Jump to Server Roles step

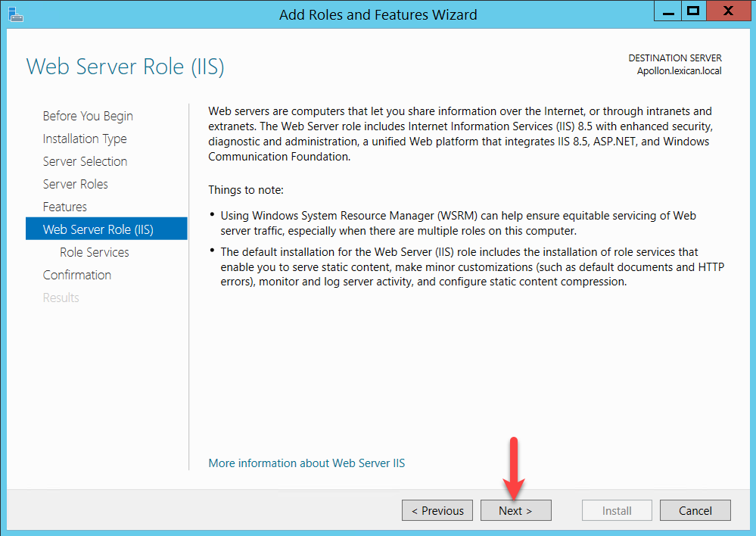pos(75,184)
